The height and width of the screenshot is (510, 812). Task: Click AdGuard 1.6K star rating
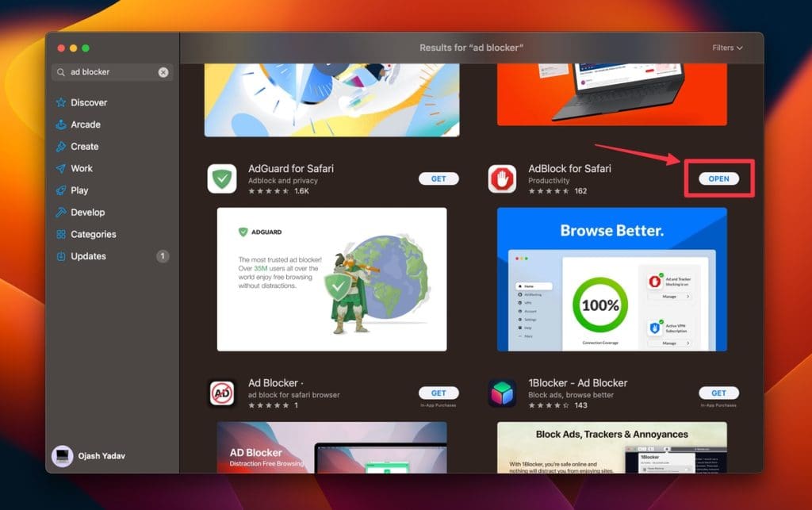pyautogui.click(x=278, y=191)
